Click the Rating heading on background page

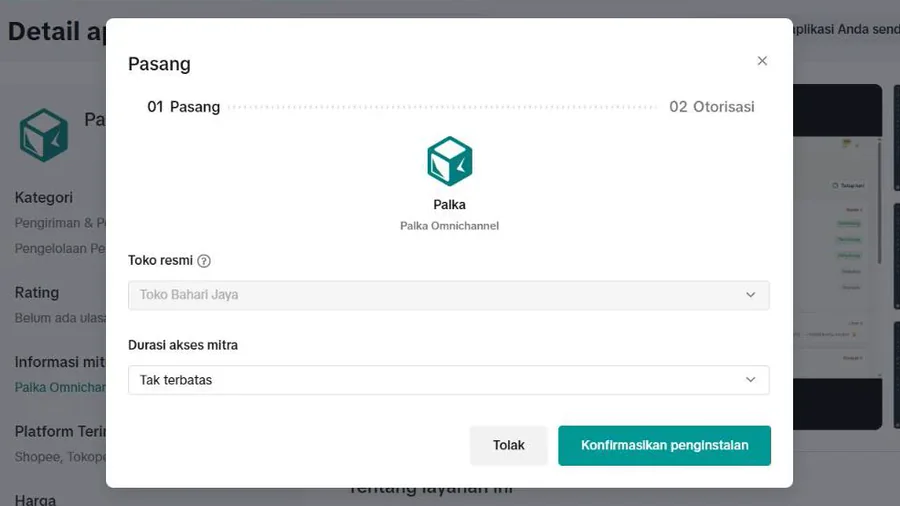37,293
